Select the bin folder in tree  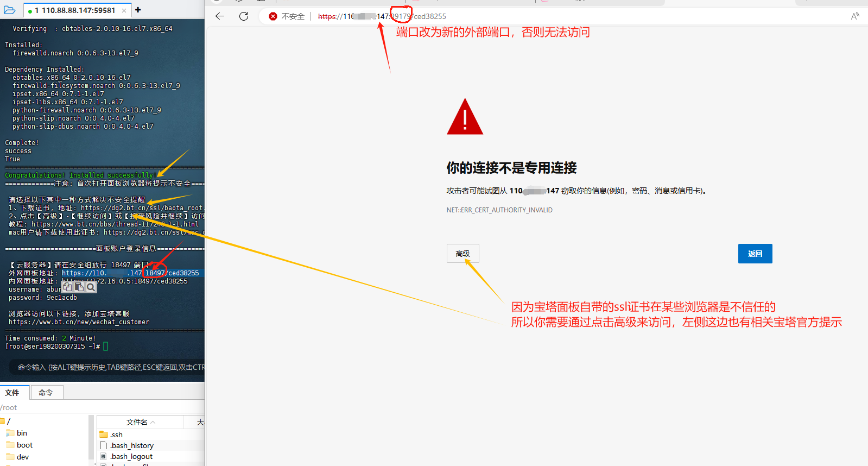22,433
